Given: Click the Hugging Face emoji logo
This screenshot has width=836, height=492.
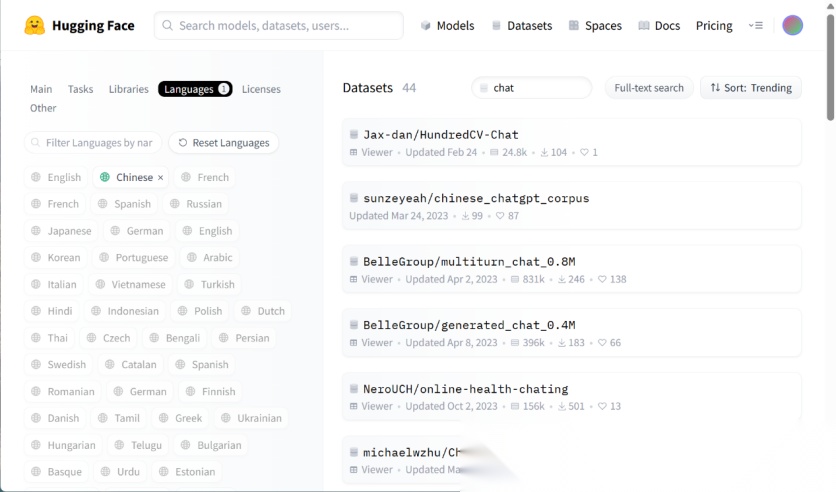Looking at the screenshot, I should tap(35, 25).
